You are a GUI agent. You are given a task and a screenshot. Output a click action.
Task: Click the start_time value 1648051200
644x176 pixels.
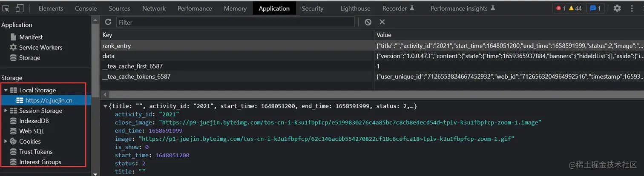172,155
